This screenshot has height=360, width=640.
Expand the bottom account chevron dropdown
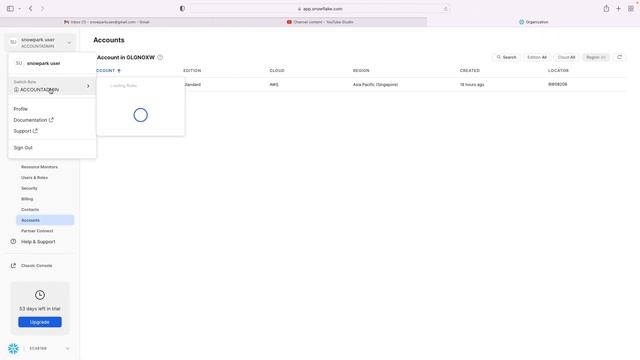tap(67, 349)
